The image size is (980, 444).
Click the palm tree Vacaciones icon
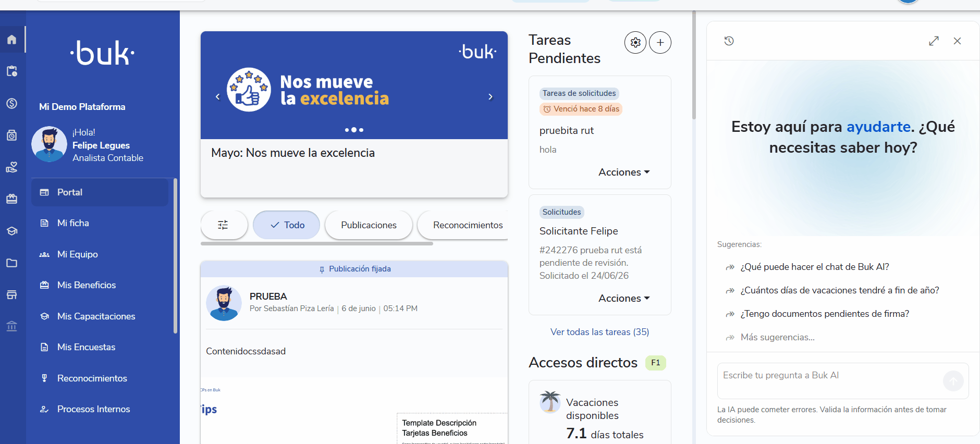550,401
